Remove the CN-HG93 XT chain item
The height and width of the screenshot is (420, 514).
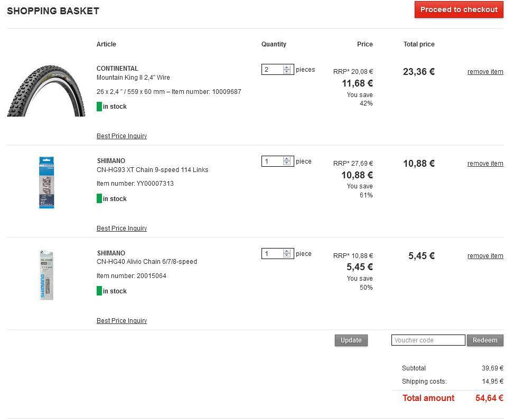pos(485,164)
